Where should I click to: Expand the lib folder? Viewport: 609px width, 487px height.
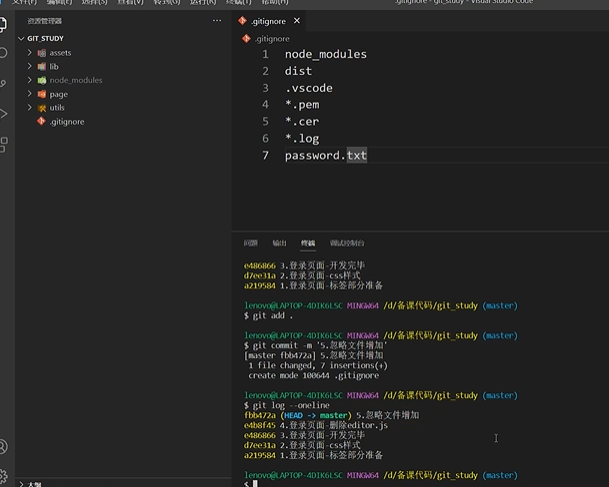pyautogui.click(x=53, y=66)
